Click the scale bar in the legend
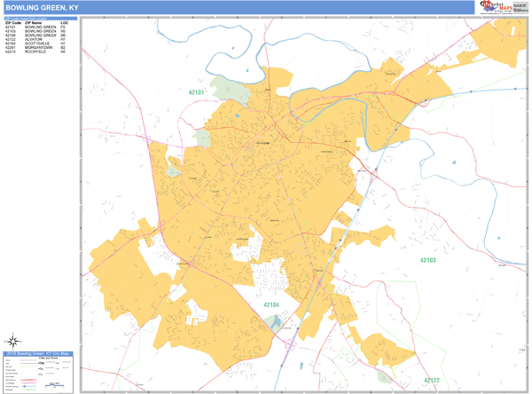Viewport: 532px width, 394px height. click(x=55, y=385)
